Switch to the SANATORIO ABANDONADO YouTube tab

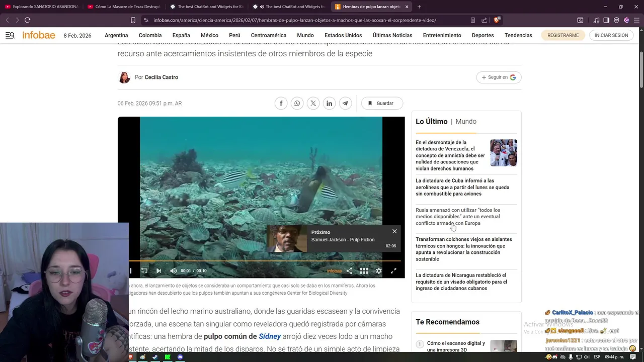41,7
